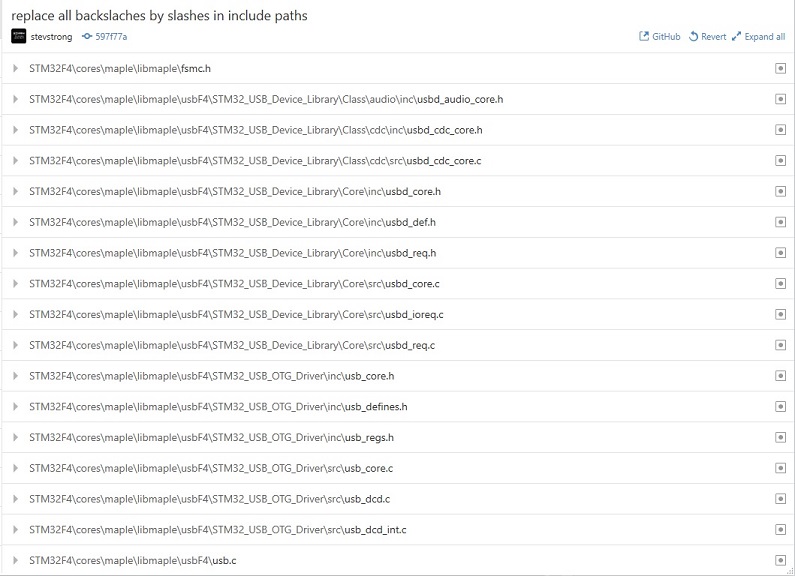Viewport: 795px width, 576px height.
Task: Select the usb_defines.h file path
Action: click(x=218, y=407)
